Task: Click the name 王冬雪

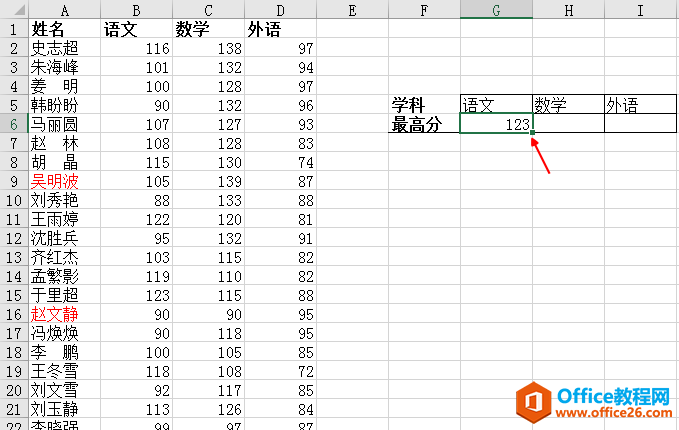Action: 54,371
